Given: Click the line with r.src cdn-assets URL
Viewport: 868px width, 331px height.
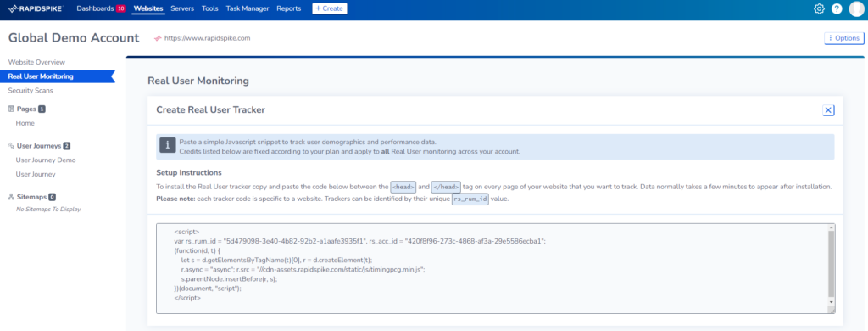Looking at the screenshot, I should [x=303, y=269].
